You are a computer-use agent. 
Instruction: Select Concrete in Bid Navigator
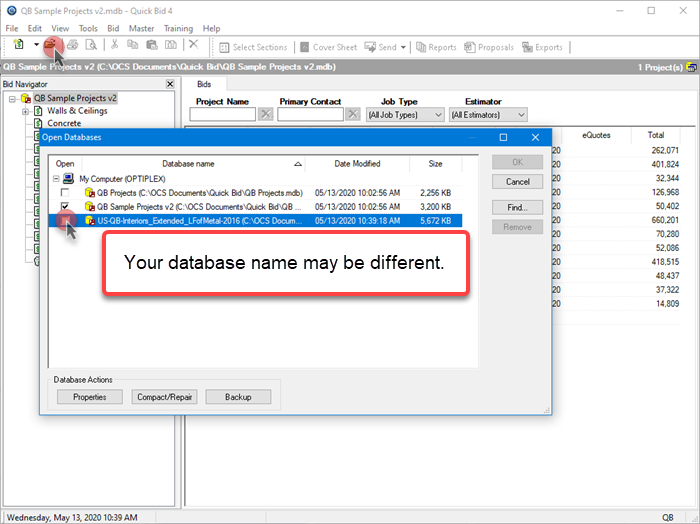[64, 123]
